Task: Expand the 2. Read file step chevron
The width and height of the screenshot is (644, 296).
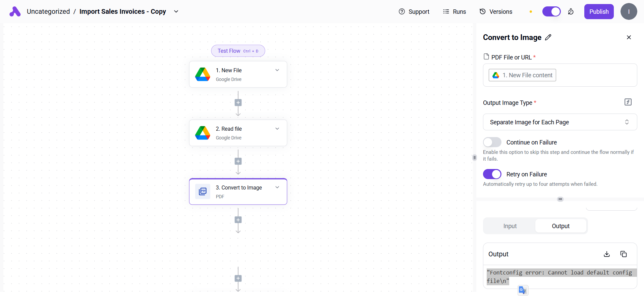Action: click(x=277, y=129)
